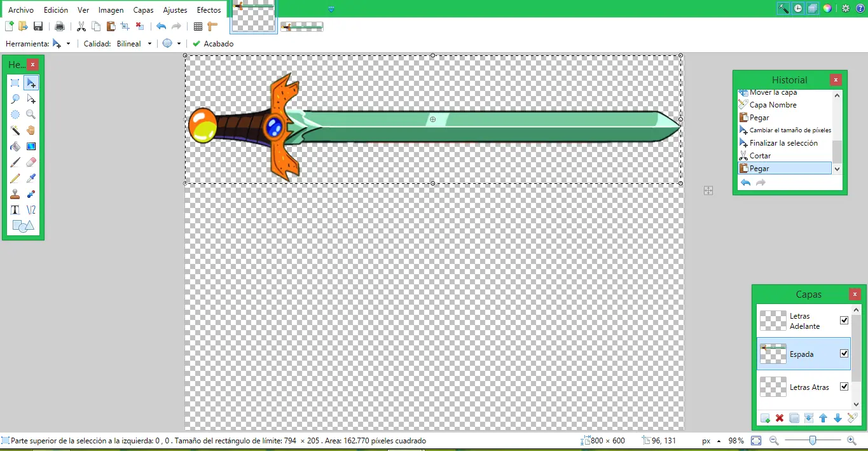The width and height of the screenshot is (868, 451).
Task: Toggle the Layers window button top-right
Action: tap(813, 8)
